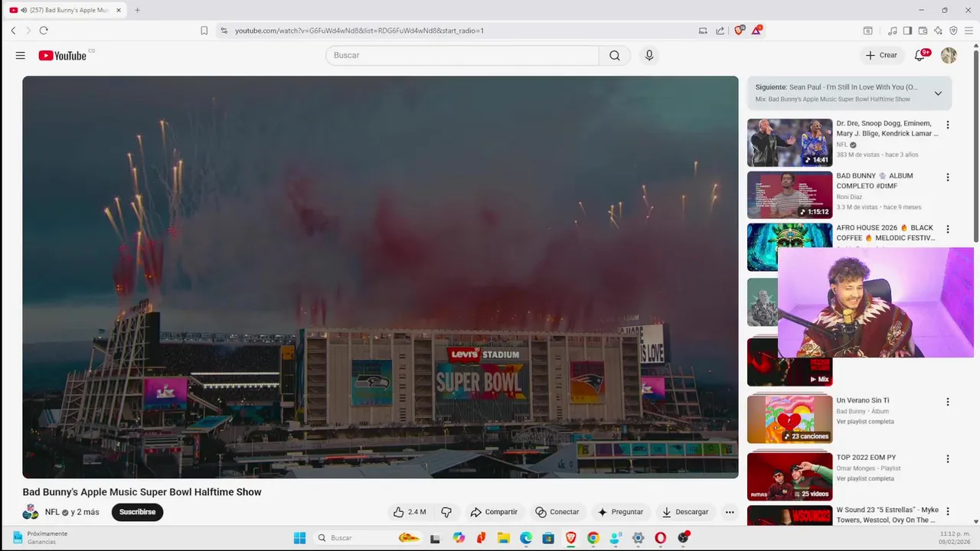Click 'W Sound 23 "5 Estrellas"' video title
980x551 pixels.
coord(887,515)
